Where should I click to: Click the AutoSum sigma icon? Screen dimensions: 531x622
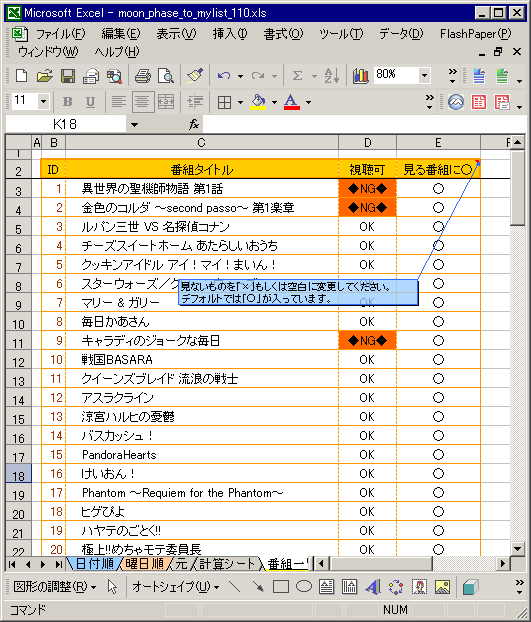[297, 75]
